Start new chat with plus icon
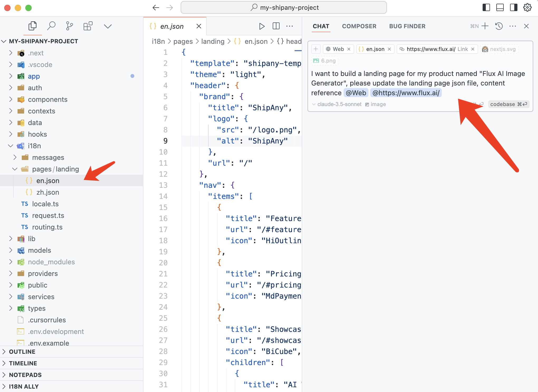 pos(485,26)
